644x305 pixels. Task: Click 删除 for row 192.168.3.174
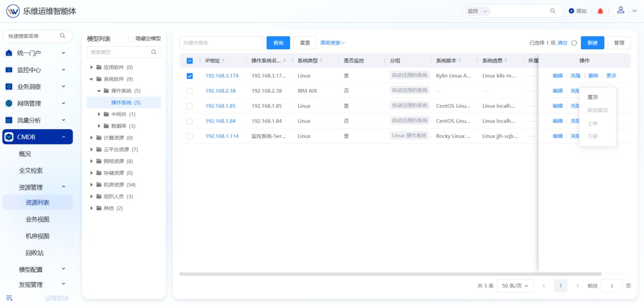click(x=593, y=76)
